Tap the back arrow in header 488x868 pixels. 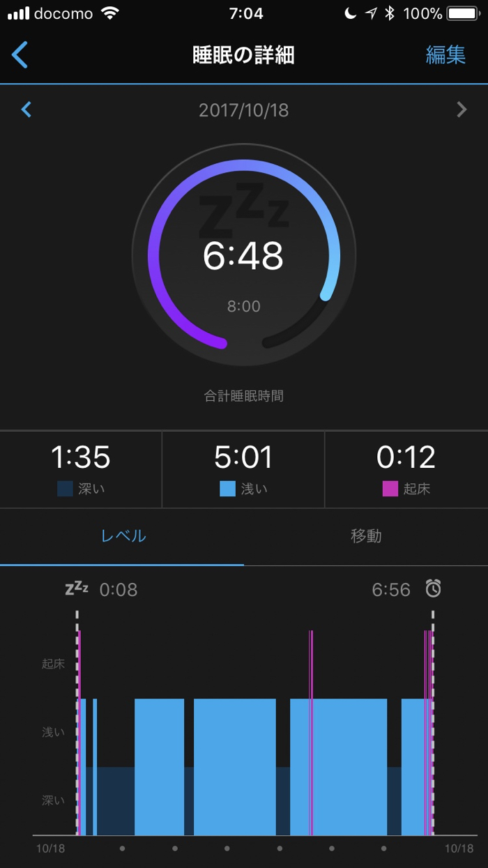(20, 54)
